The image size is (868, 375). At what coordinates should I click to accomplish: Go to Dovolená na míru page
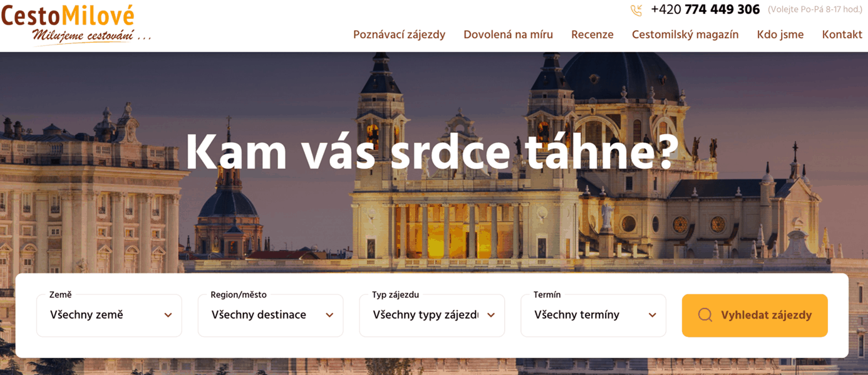coord(508,35)
